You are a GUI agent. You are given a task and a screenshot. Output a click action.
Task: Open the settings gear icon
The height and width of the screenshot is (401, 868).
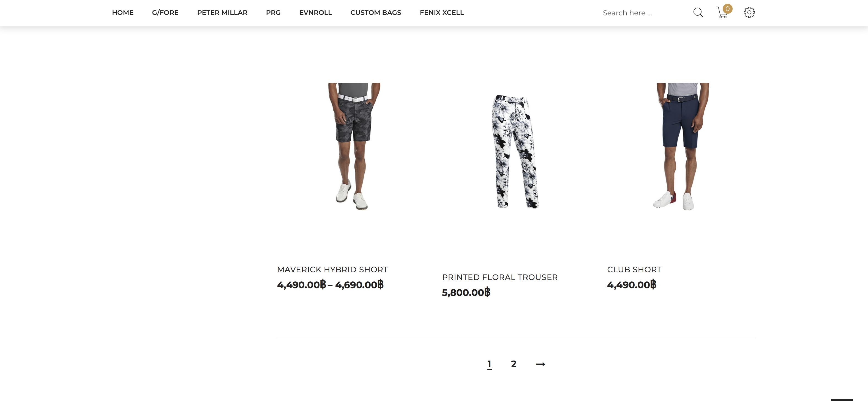click(749, 13)
